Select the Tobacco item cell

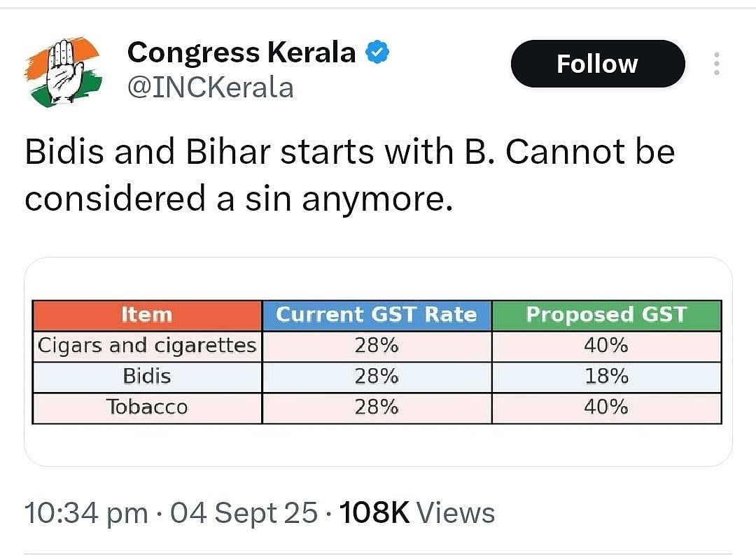(147, 407)
